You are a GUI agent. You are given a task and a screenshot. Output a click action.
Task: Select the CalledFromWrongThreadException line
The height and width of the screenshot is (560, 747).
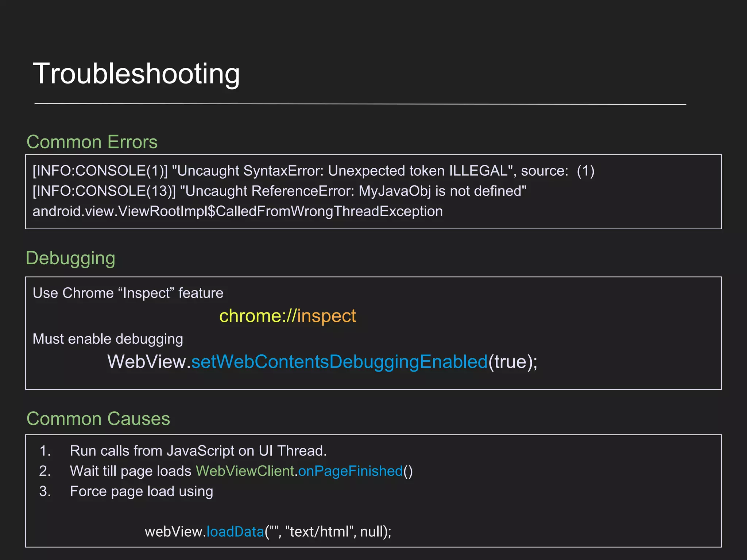(x=238, y=211)
